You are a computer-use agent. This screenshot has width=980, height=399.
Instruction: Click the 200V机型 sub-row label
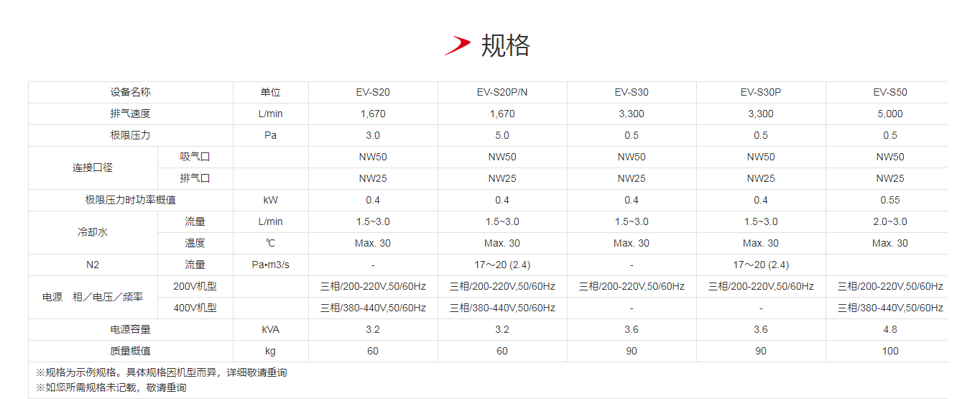(x=195, y=286)
